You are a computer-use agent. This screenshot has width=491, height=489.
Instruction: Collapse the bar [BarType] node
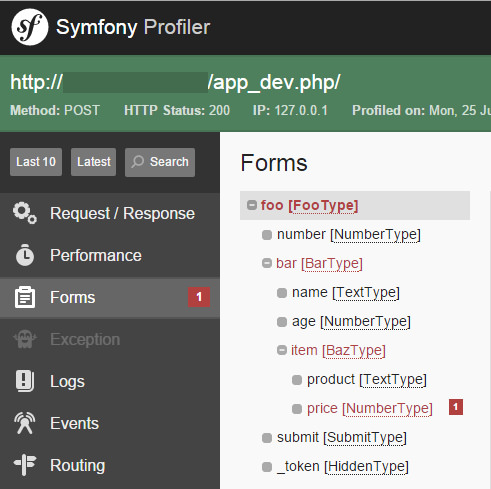click(267, 263)
